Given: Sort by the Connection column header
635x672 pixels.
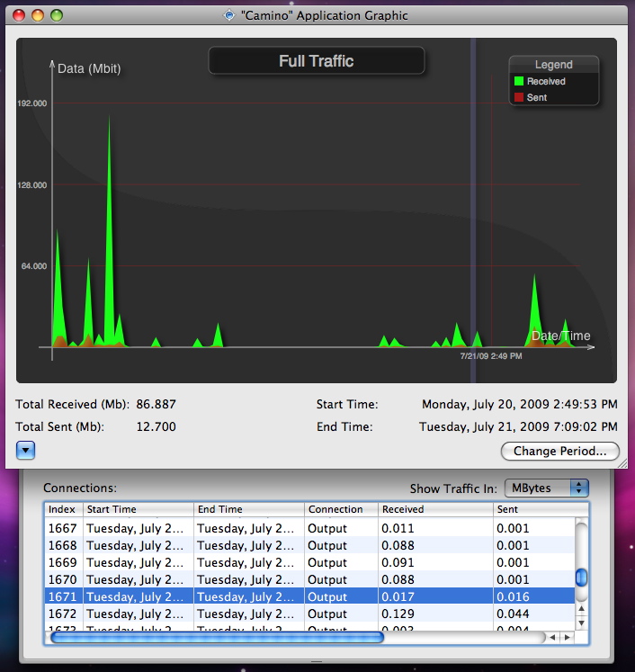Looking at the screenshot, I should 341,509.
